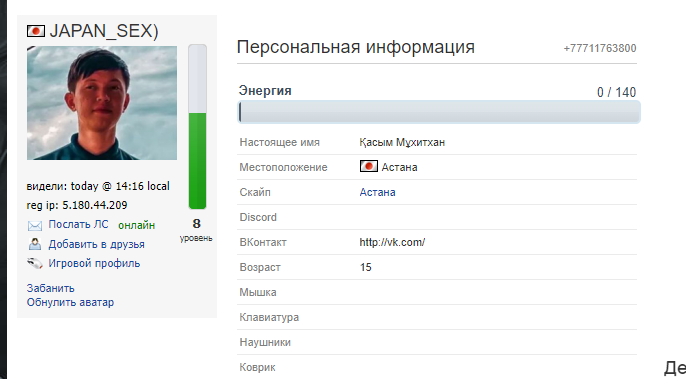Click the Коврик field label
The height and width of the screenshot is (379, 686).
pos(257,367)
